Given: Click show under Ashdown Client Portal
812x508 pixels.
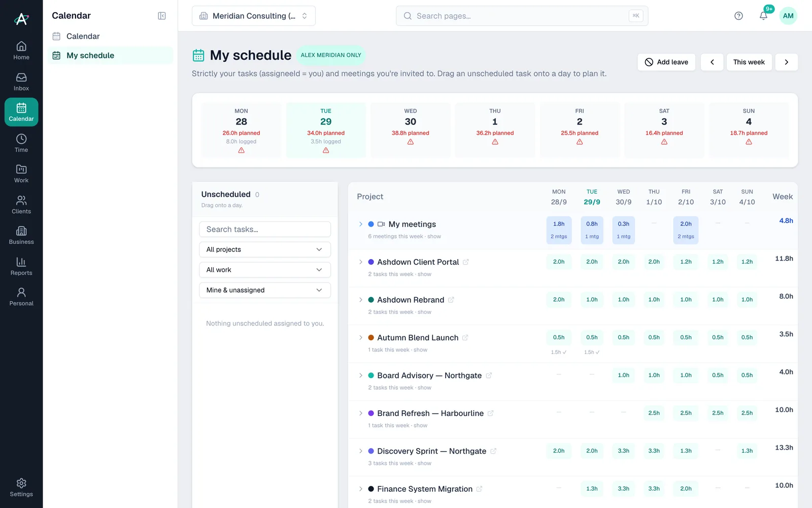Looking at the screenshot, I should 424,274.
